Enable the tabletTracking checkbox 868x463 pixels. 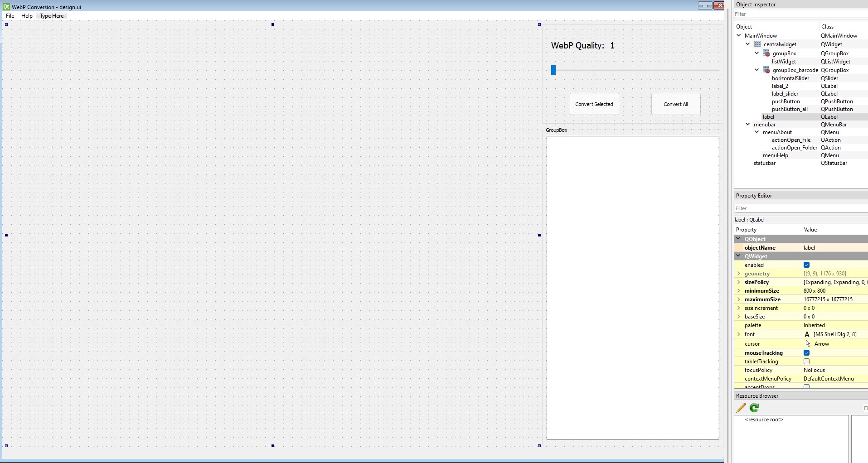(806, 362)
